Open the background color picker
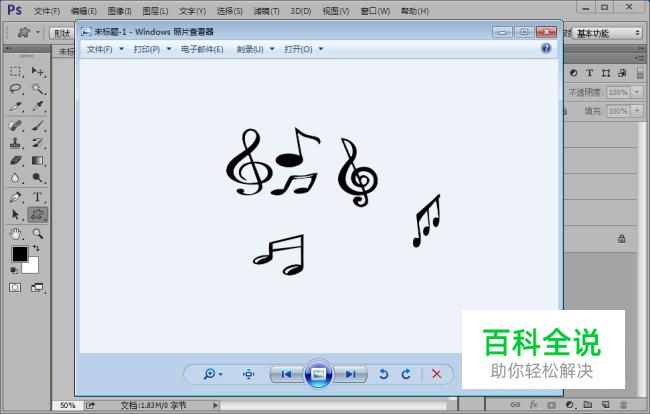The width and height of the screenshot is (650, 414). [x=32, y=267]
